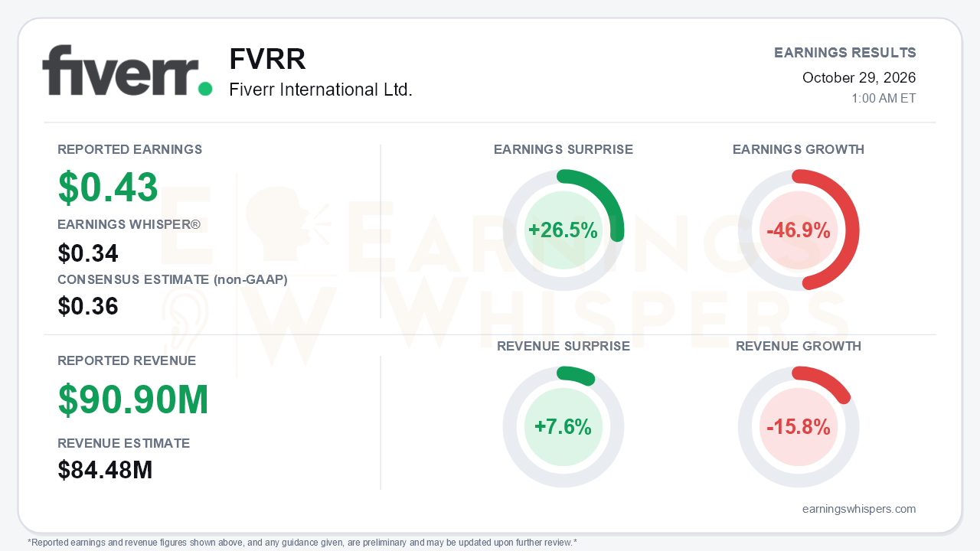The height and width of the screenshot is (551, 980).
Task: Click the EARNINGS RESULTS heading
Action: click(x=845, y=53)
